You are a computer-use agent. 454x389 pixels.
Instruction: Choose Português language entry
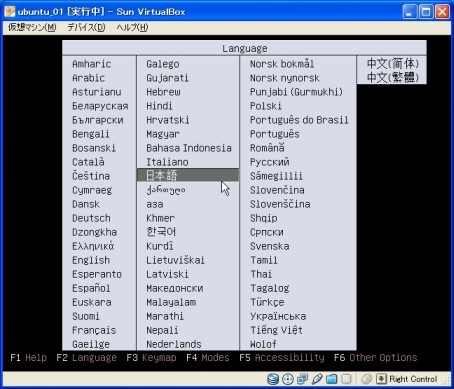(x=275, y=134)
